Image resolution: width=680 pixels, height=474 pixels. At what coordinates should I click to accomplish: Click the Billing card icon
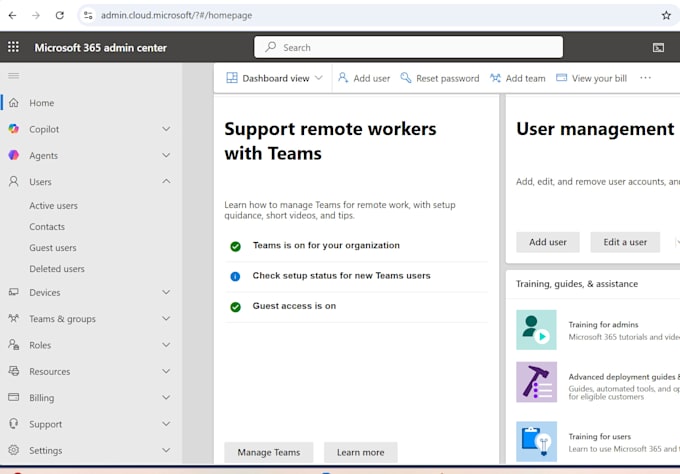pyautogui.click(x=14, y=397)
